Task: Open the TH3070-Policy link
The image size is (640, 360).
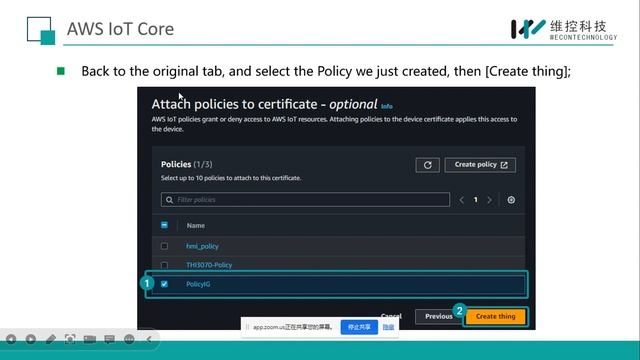Action: [209, 265]
